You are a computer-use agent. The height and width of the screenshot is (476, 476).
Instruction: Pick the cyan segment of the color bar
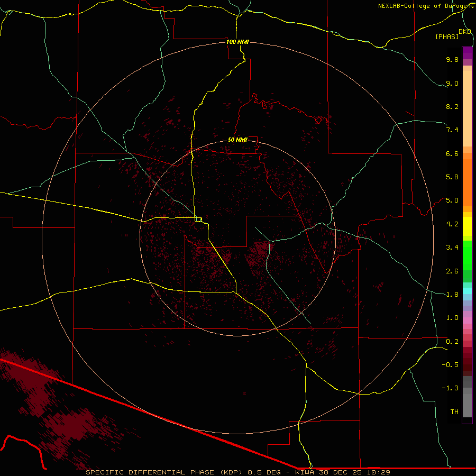tap(467, 291)
